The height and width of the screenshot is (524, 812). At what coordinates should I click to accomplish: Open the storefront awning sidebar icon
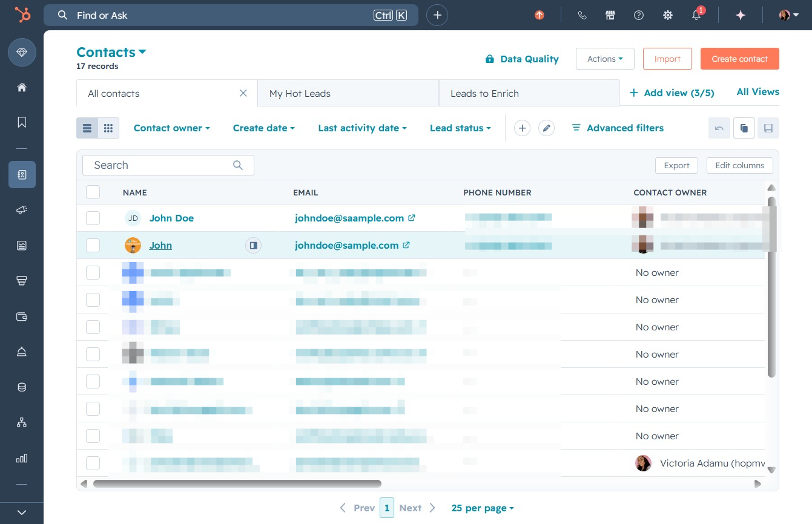[22, 281]
